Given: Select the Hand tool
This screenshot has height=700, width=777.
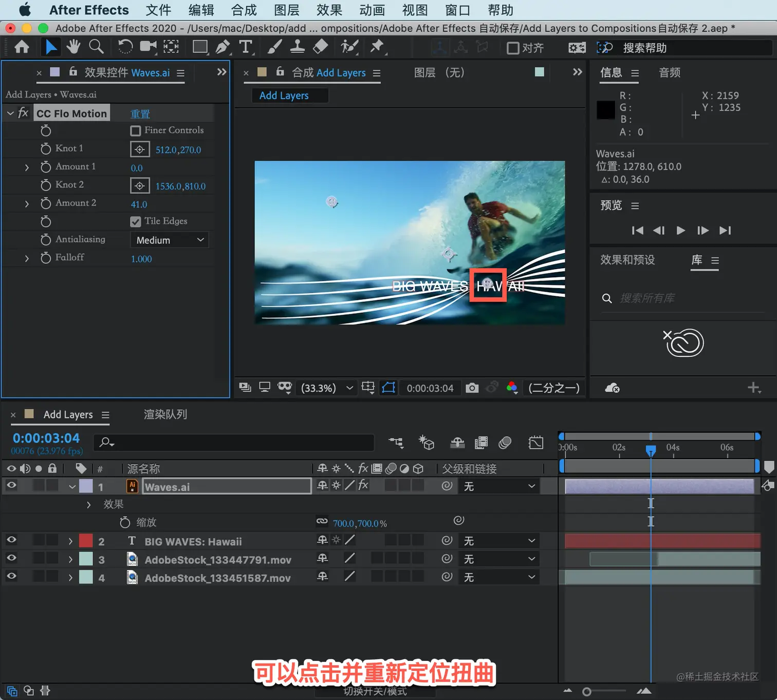Looking at the screenshot, I should click(73, 47).
